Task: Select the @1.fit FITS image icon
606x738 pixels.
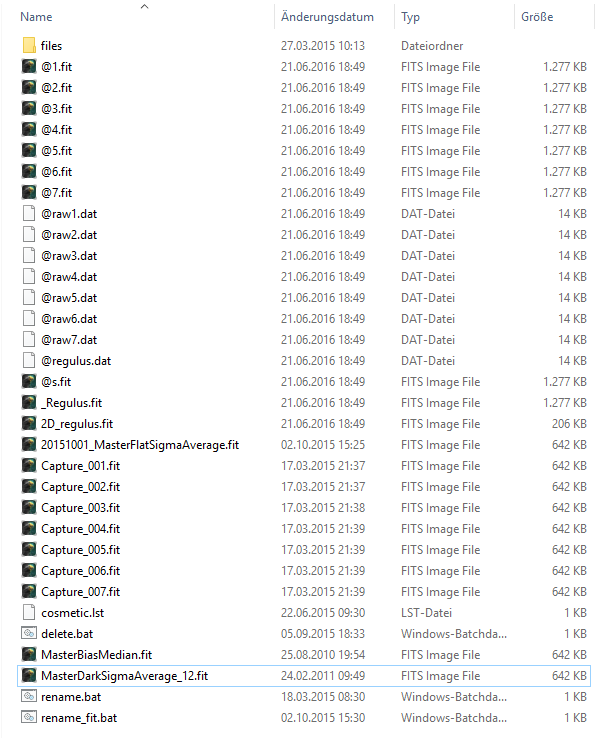Action: click(29, 67)
